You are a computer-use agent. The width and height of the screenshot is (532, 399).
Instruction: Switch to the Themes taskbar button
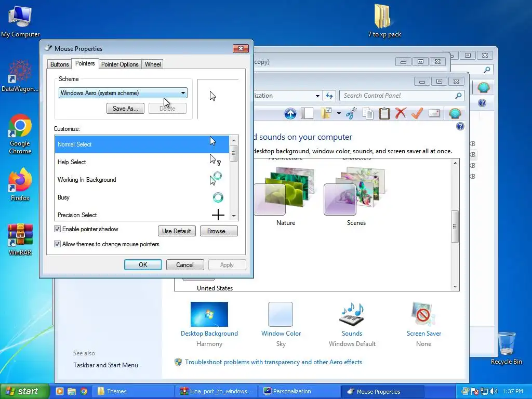pos(134,391)
